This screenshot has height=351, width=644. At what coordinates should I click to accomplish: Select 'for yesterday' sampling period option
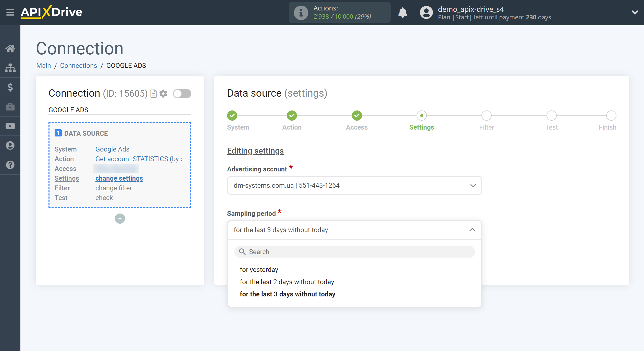point(259,269)
